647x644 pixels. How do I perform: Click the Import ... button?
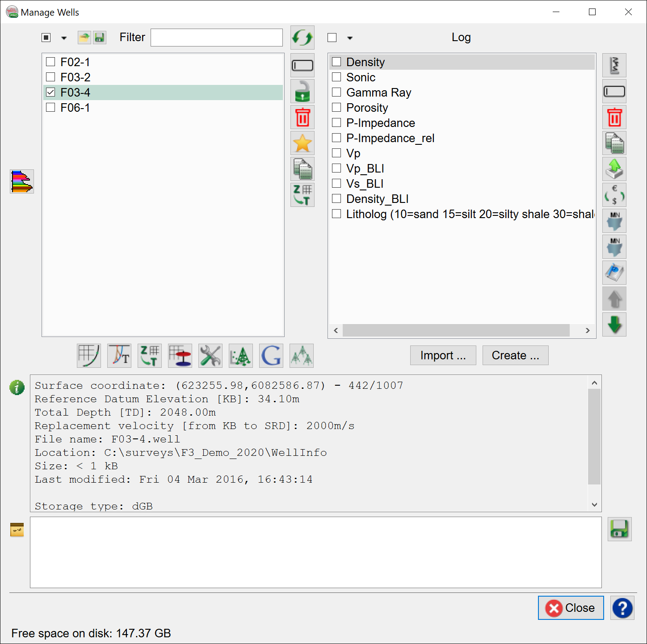(x=443, y=355)
